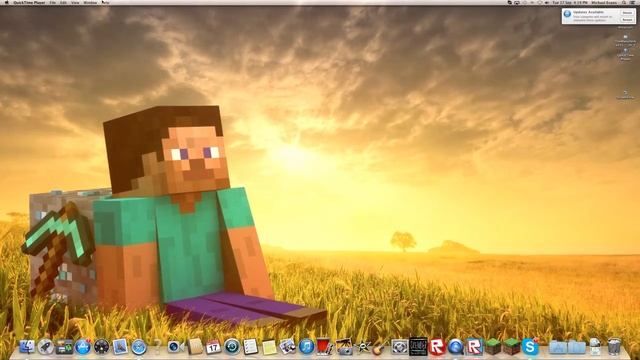Open the View menu

click(x=76, y=2)
